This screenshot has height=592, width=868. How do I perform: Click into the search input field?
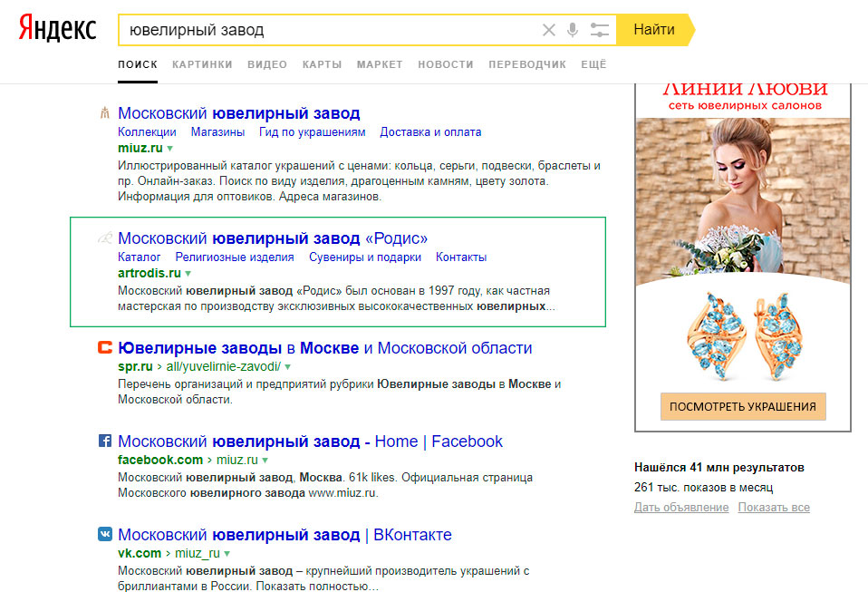(x=326, y=30)
